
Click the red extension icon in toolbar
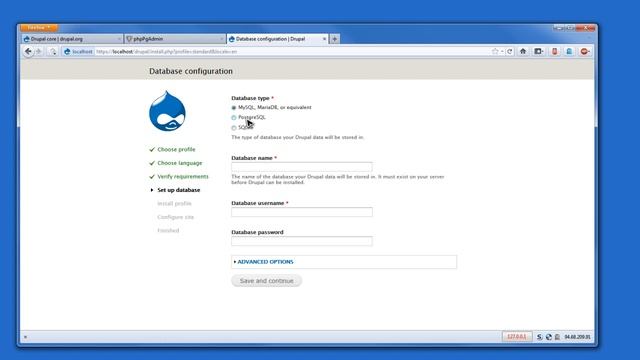pyautogui.click(x=554, y=51)
